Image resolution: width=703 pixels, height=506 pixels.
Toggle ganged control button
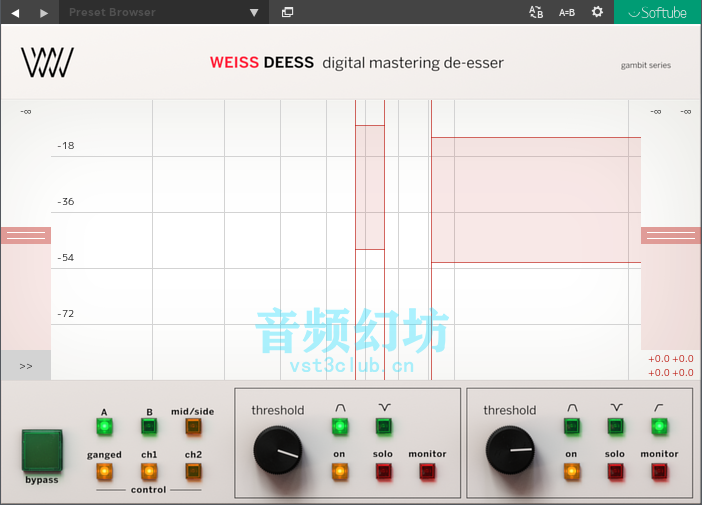(x=104, y=471)
